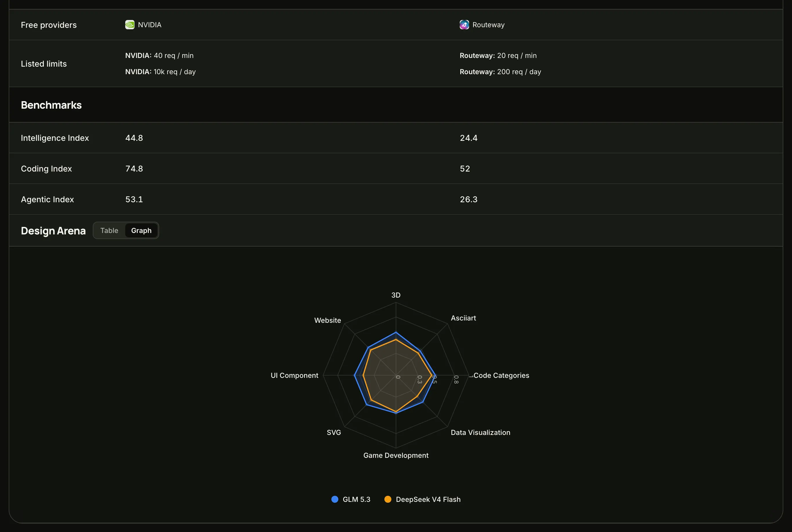The width and height of the screenshot is (792, 532).
Task: Click the Free providers row label
Action: (x=48, y=25)
